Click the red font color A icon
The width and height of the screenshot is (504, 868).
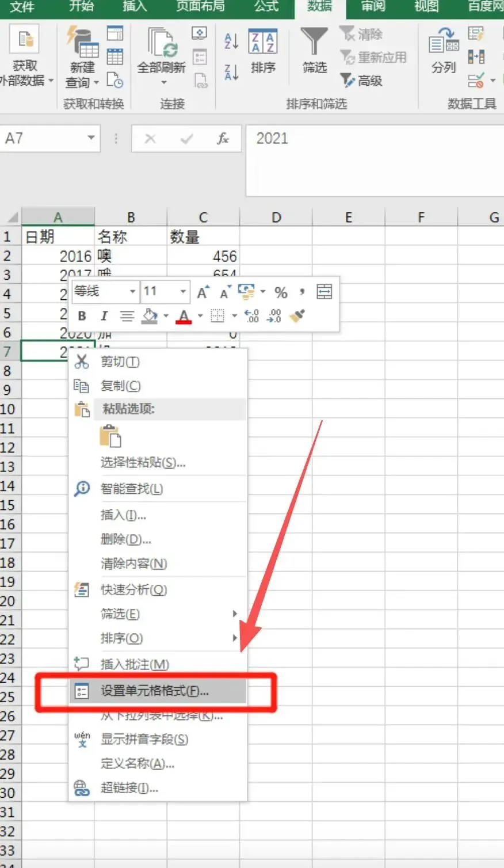(184, 316)
